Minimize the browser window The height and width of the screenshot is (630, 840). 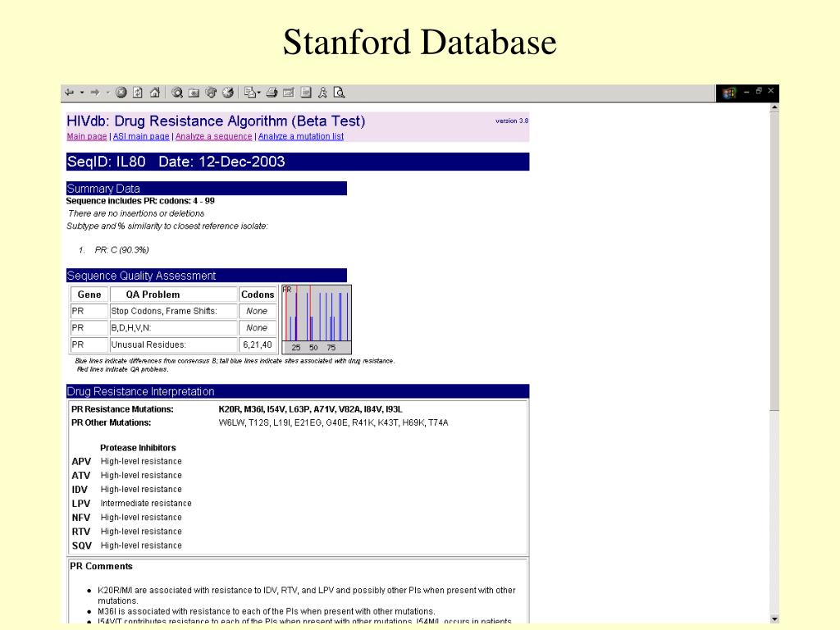[746, 92]
